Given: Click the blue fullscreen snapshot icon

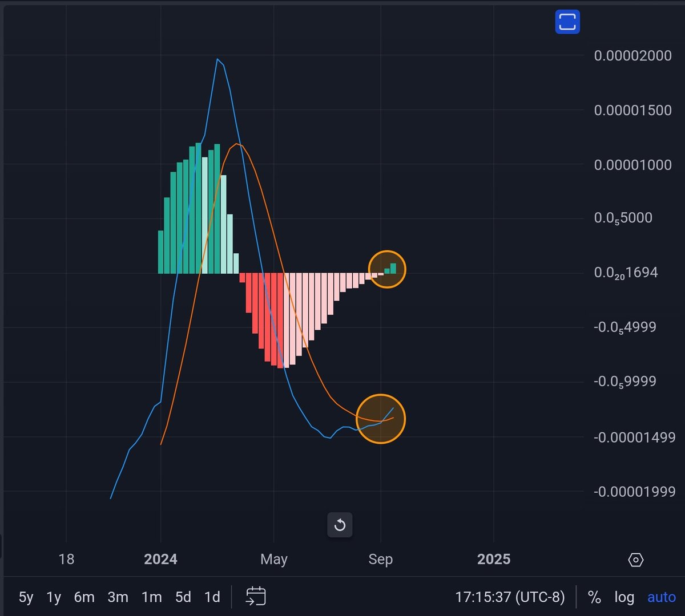Looking at the screenshot, I should click(x=567, y=22).
